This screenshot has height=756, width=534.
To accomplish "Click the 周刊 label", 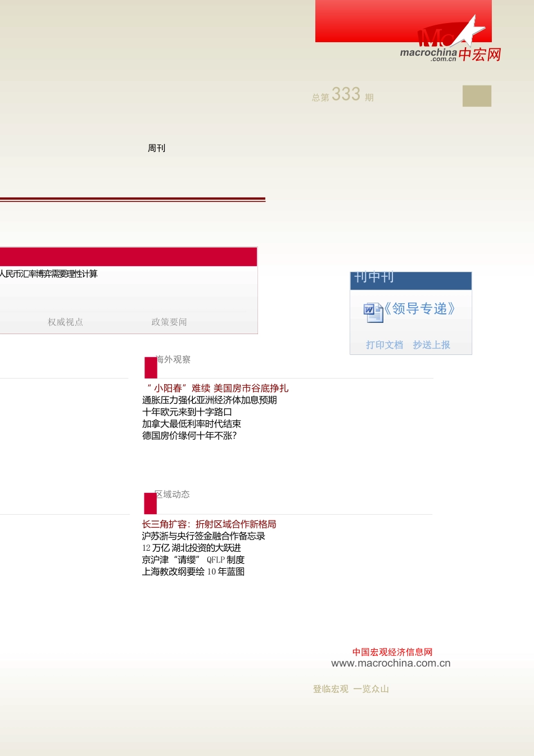I will [x=157, y=148].
